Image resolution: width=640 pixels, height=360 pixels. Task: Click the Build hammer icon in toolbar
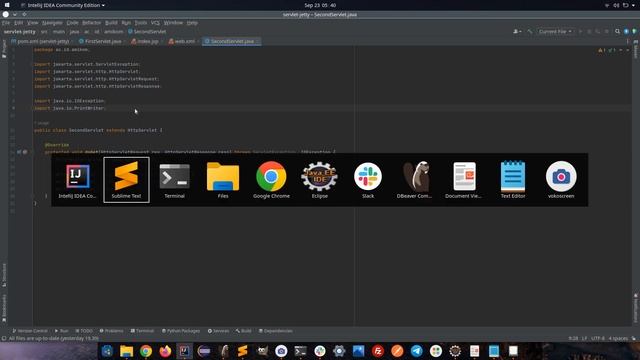pyautogui.click(x=530, y=31)
